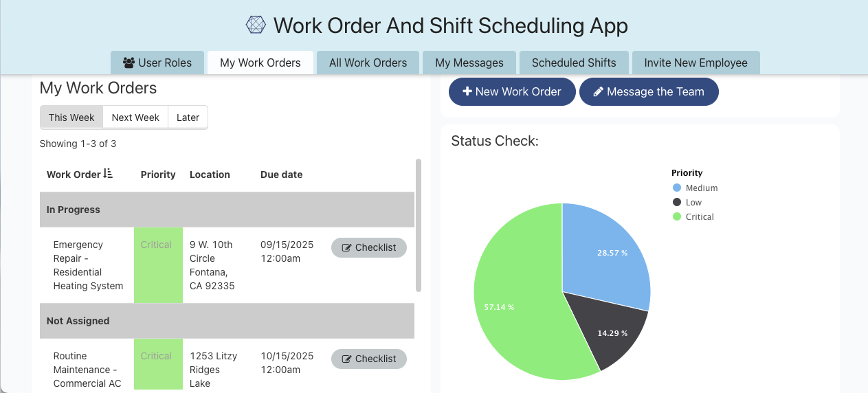Switch to the Next Week filter
The image size is (868, 393).
point(135,117)
